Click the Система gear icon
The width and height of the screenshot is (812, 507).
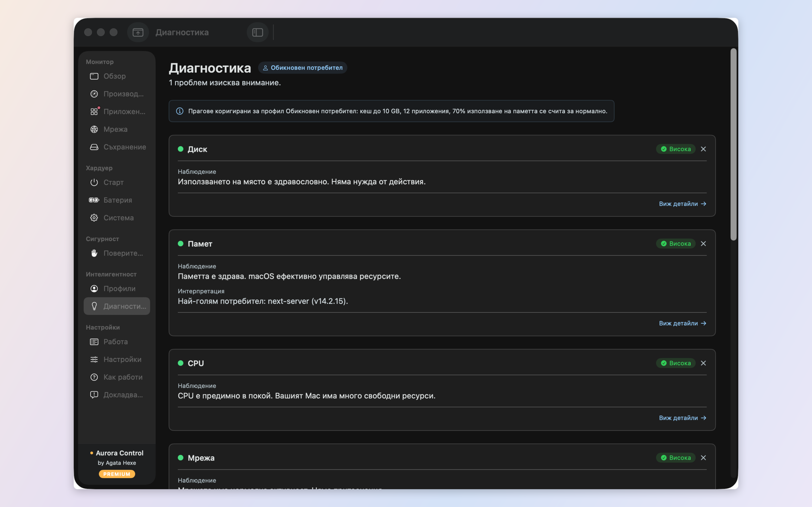94,218
